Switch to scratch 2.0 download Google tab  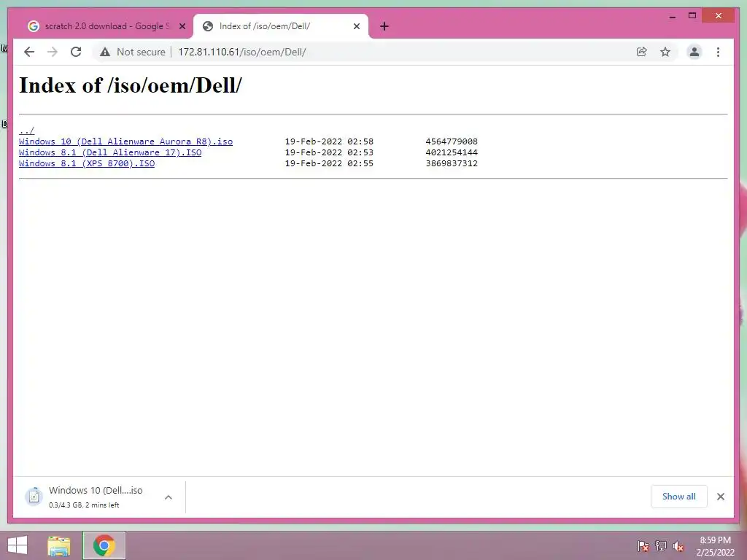105,26
